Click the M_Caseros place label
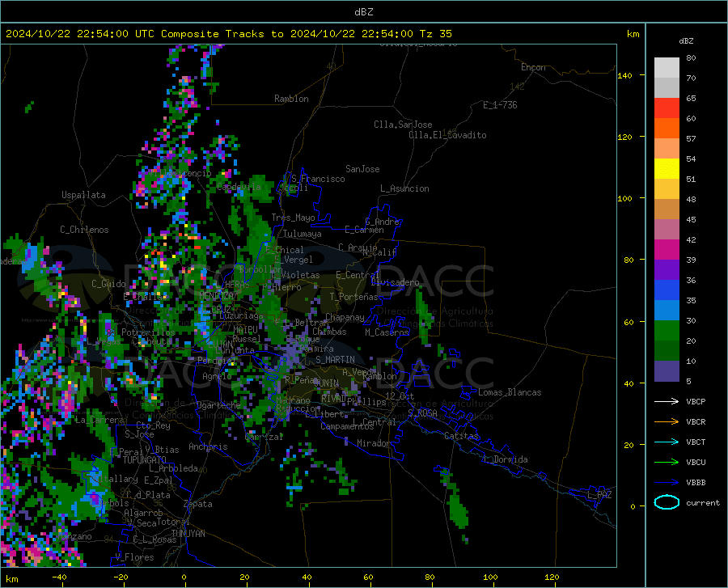The width and height of the screenshot is (728, 588). click(387, 332)
